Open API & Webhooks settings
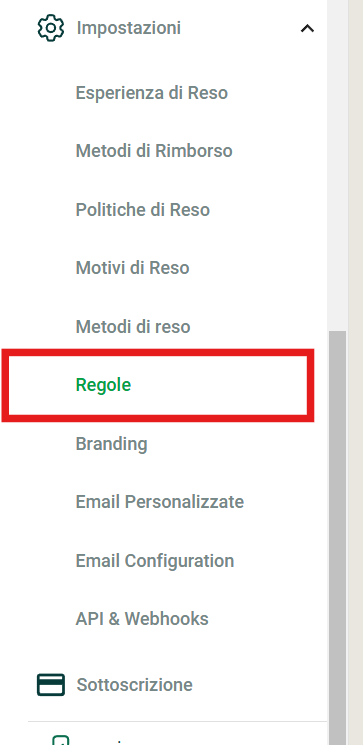Viewport: 363px width, 745px height. tap(142, 619)
